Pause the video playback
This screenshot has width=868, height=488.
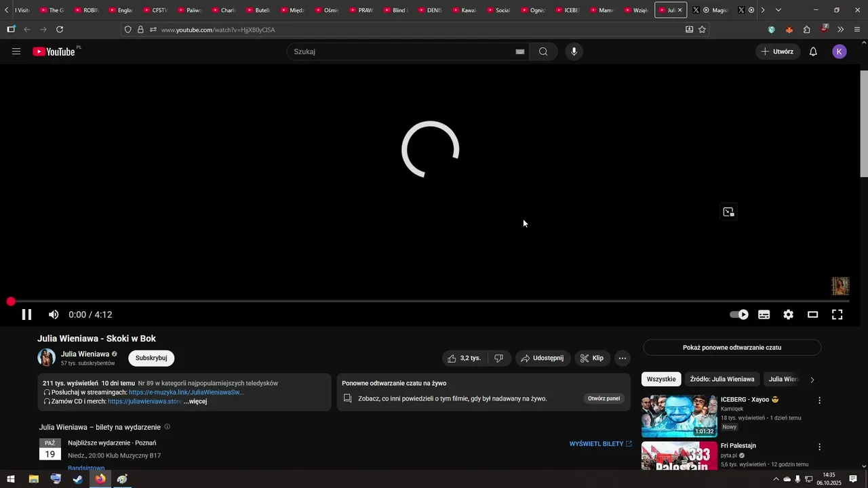click(x=26, y=314)
